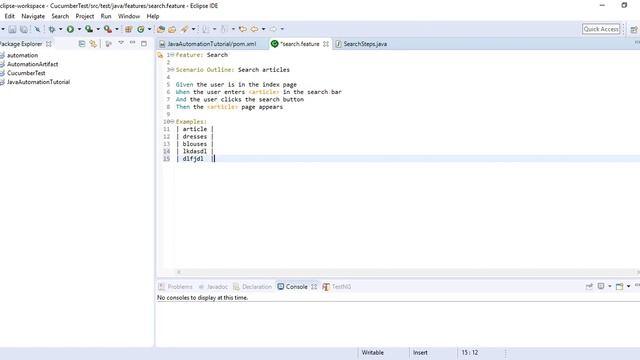The width and height of the screenshot is (640, 360).
Task: Switch to the Javadoc tab
Action: pyautogui.click(x=213, y=287)
